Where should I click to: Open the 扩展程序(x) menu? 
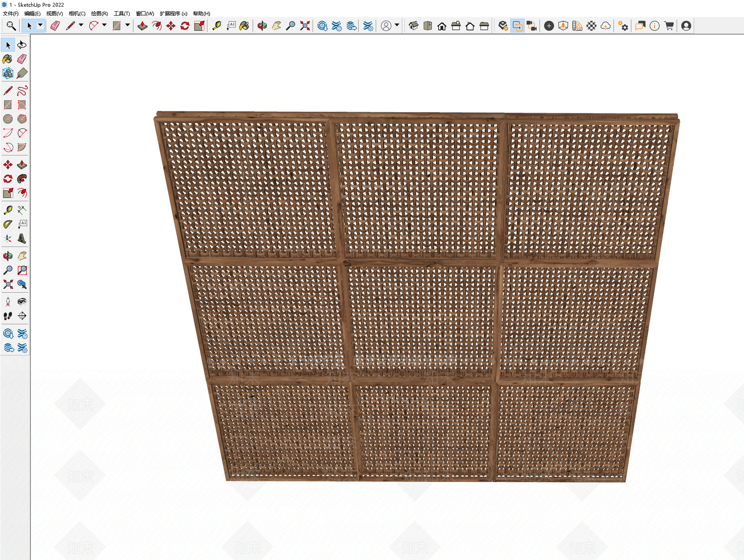pyautogui.click(x=173, y=13)
